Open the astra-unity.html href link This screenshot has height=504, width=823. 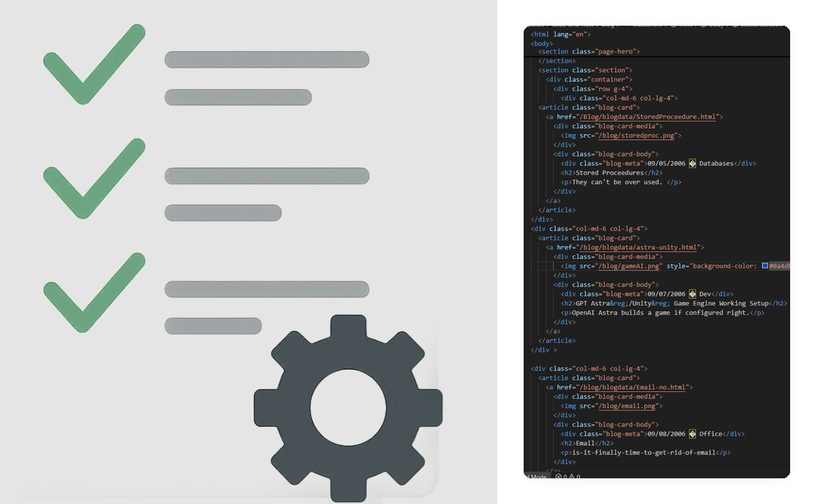pos(638,248)
